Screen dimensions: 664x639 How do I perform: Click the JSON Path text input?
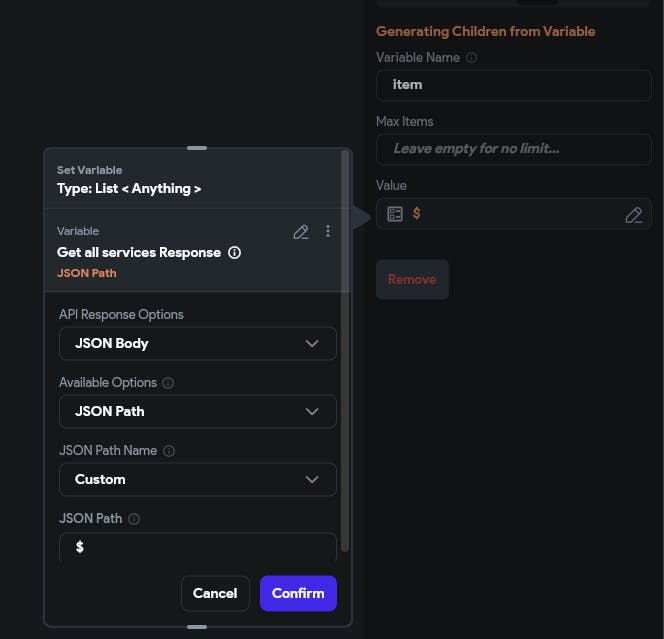pos(198,547)
